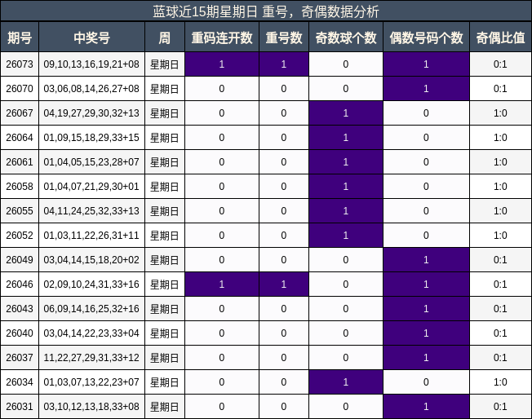This screenshot has height=419, width=532.
Task: Click winning numbers 09,10,13,16,19,21+08
Action: pyautogui.click(x=91, y=64)
